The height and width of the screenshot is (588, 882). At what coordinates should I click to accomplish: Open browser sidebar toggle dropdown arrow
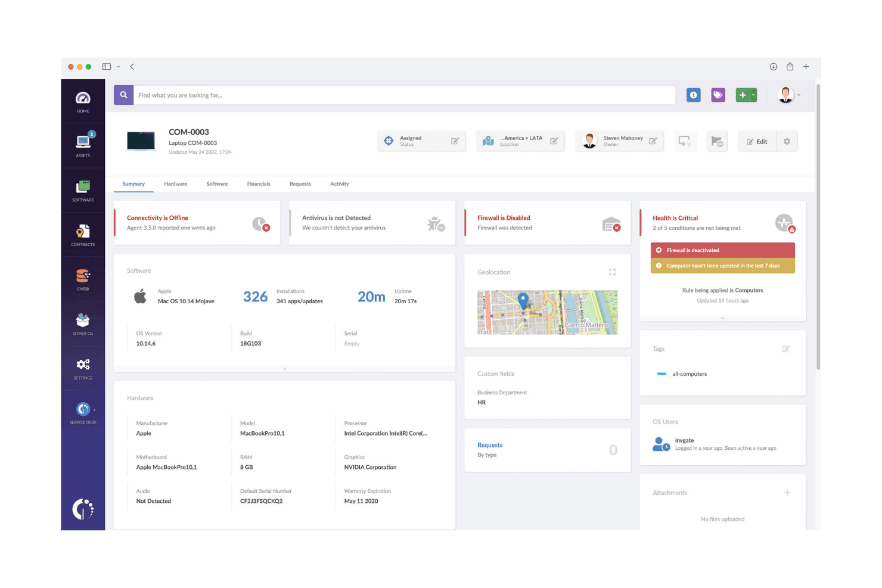[x=118, y=67]
